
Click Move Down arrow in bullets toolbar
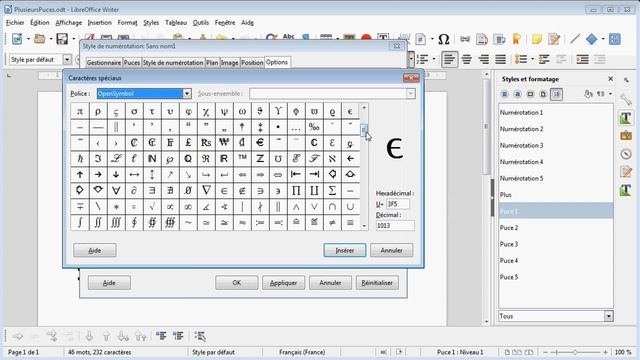pyautogui.click(x=89, y=336)
